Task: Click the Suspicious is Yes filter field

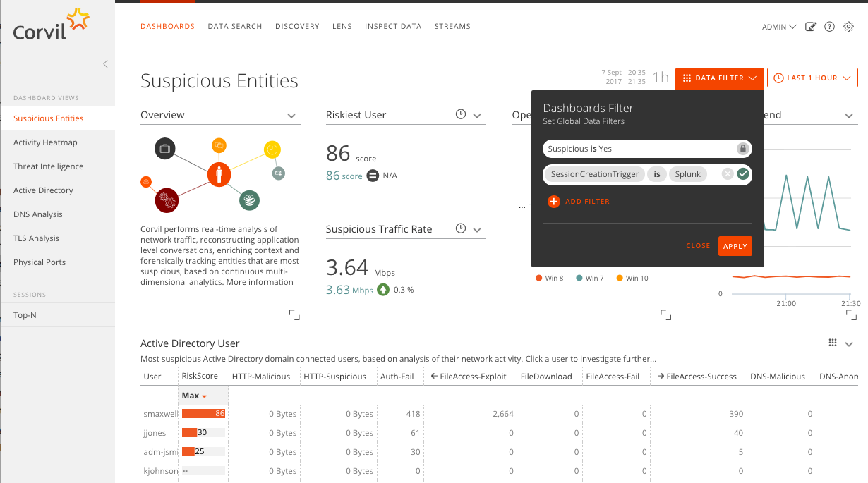Action: pyautogui.click(x=647, y=149)
